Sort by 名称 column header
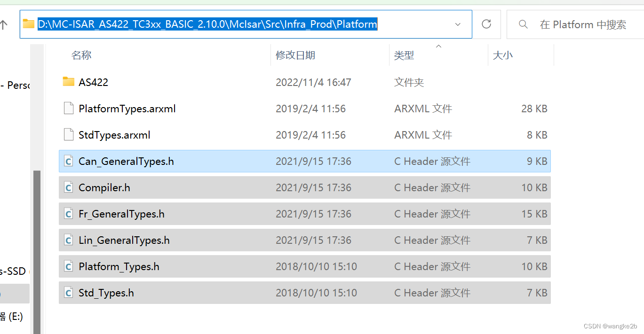The image size is (644, 334). point(81,55)
